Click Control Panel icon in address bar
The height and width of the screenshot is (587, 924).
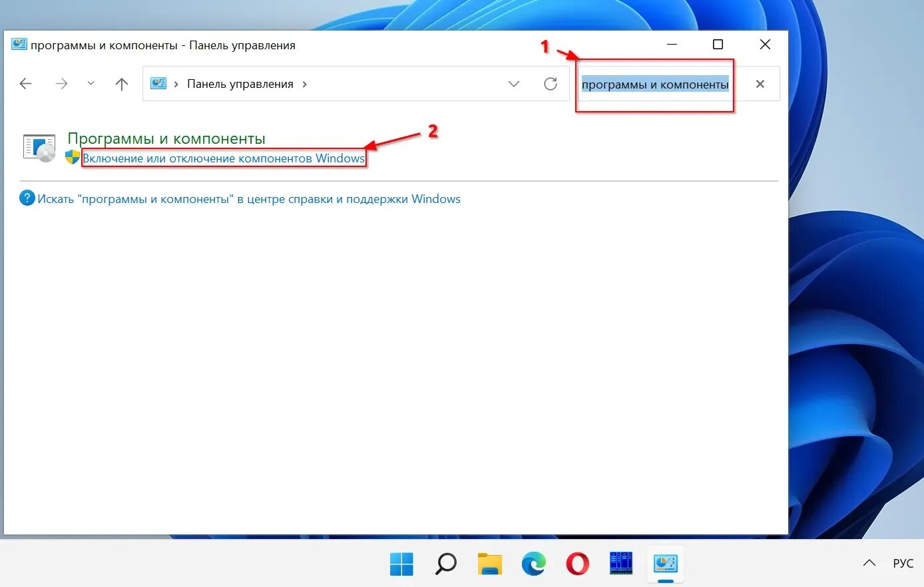[158, 84]
